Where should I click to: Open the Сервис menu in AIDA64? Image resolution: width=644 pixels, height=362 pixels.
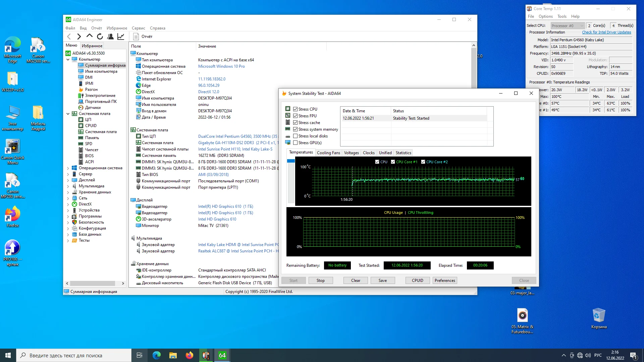coord(138,28)
